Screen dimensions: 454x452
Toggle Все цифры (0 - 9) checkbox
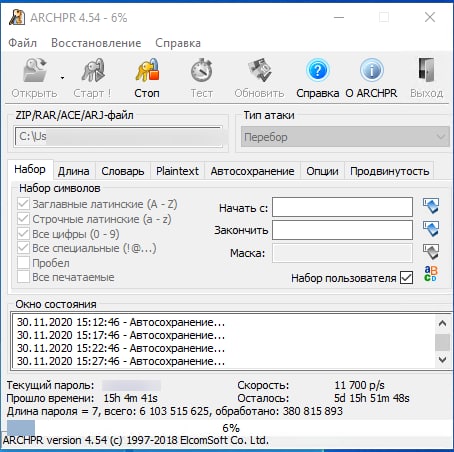[23, 233]
